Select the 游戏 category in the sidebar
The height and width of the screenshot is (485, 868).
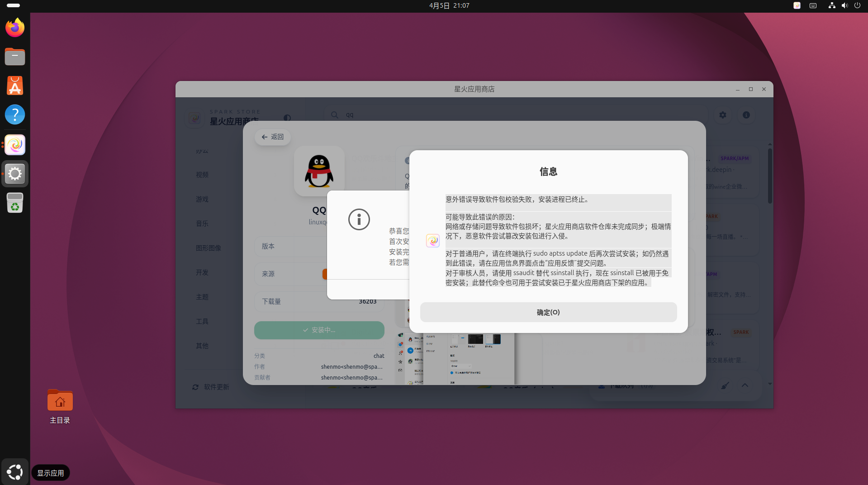click(202, 199)
